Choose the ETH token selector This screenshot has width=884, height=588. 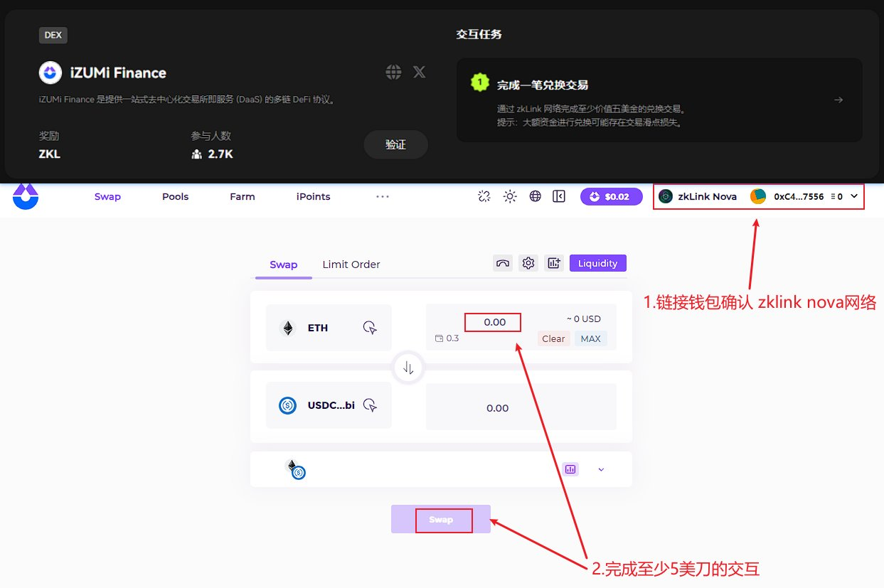click(x=329, y=328)
